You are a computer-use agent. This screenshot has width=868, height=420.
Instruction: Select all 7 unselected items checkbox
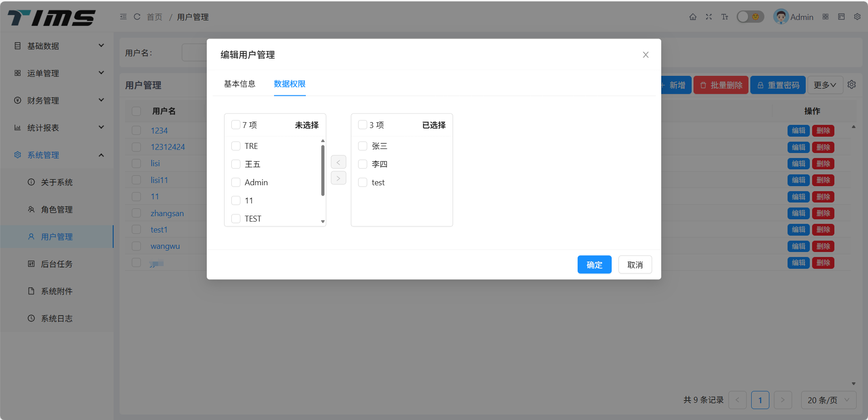[x=235, y=125]
